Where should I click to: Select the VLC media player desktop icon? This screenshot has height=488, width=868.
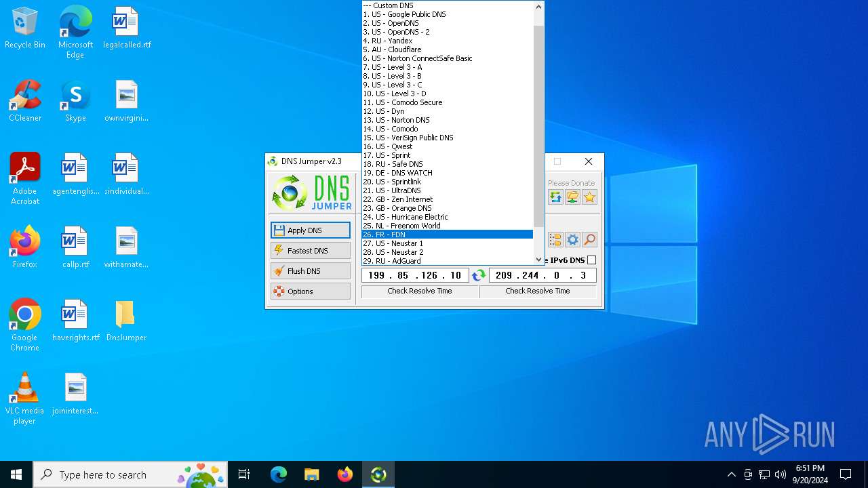coord(25,399)
